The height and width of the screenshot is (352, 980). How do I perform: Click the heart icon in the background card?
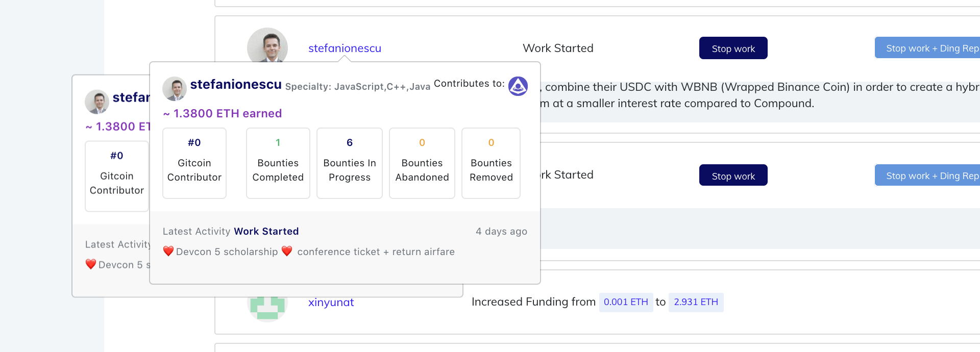[x=91, y=264]
